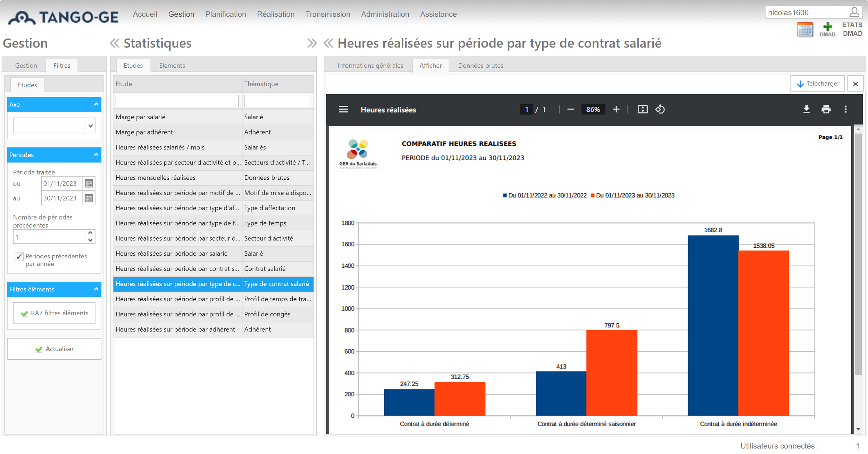The width and height of the screenshot is (868, 454).
Task: Open calendar picker for 'au' date
Action: 89,198
